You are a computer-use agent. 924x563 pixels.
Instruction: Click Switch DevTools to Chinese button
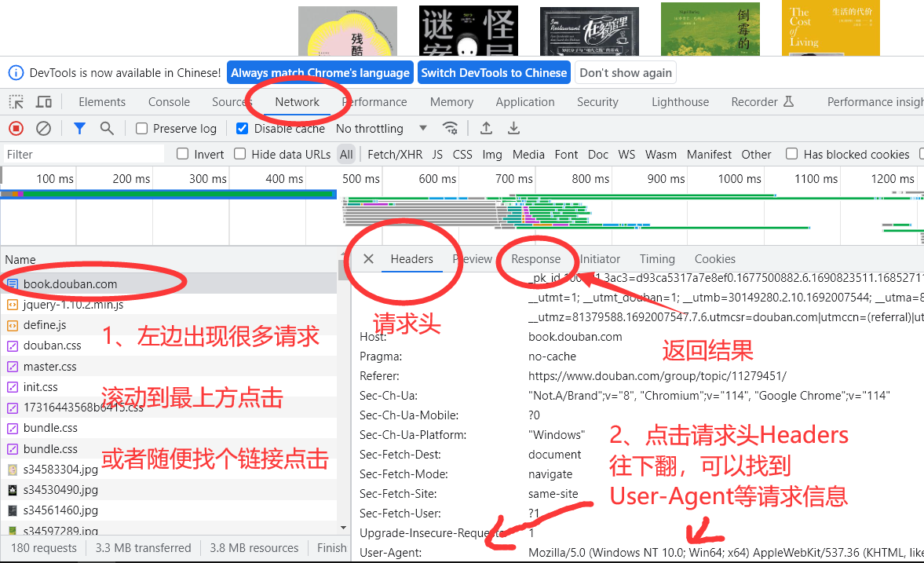coord(494,73)
